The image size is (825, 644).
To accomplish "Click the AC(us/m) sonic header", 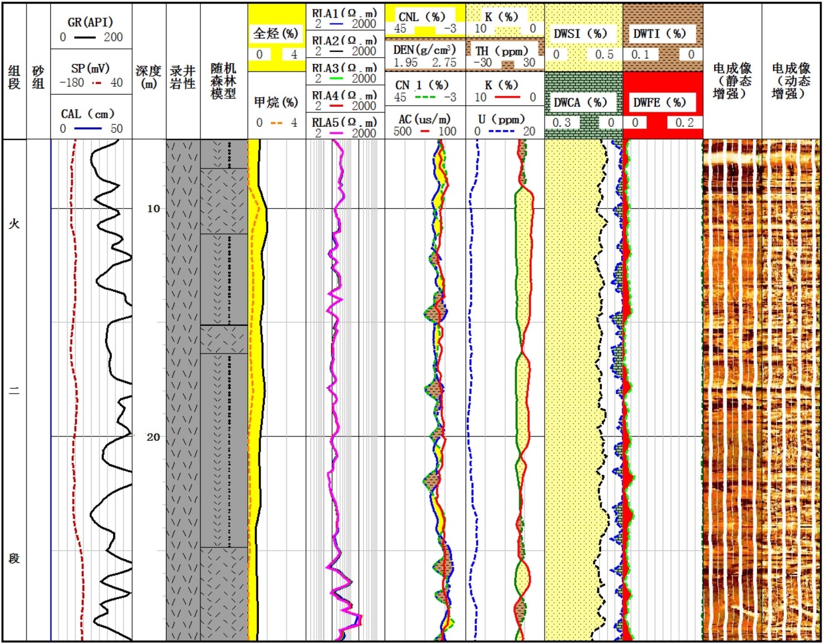I will (425, 119).
